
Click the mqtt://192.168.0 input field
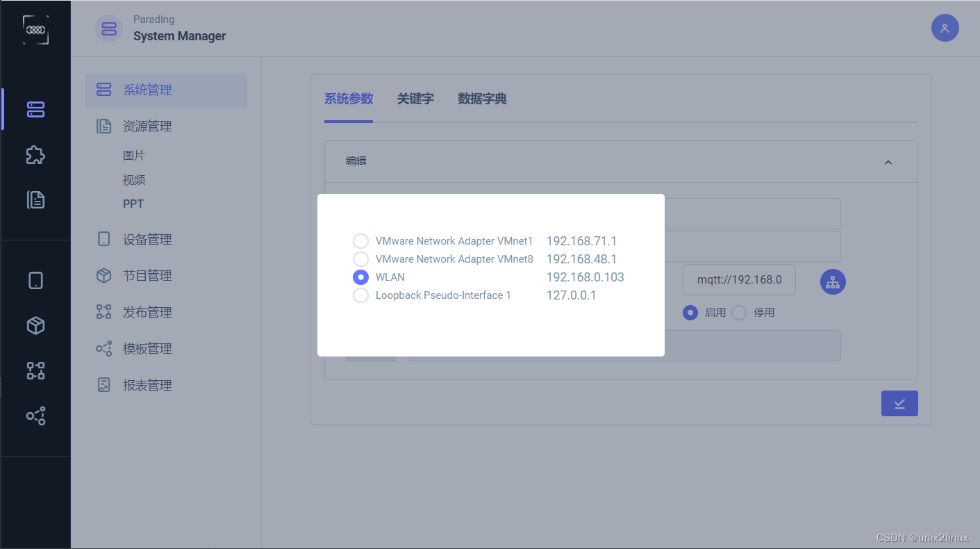pos(739,279)
